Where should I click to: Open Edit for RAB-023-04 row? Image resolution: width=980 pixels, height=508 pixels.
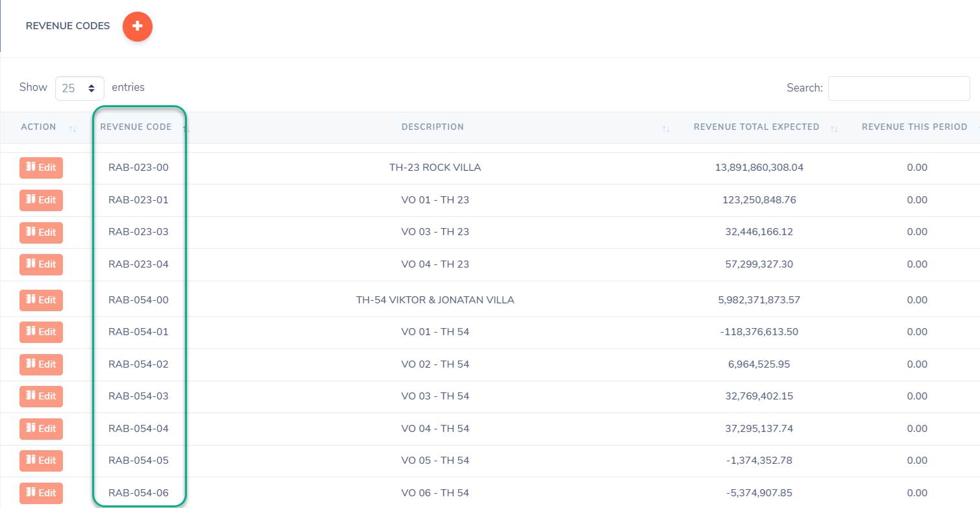tap(41, 264)
